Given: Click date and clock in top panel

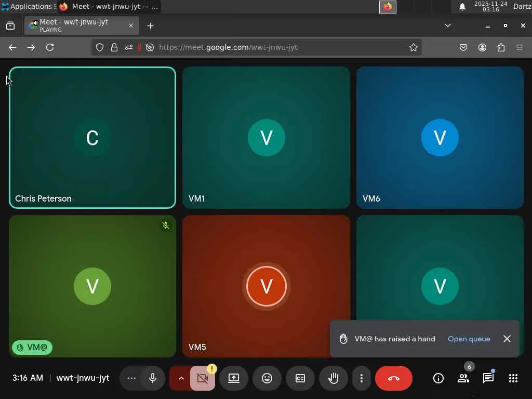Looking at the screenshot, I should [x=490, y=6].
